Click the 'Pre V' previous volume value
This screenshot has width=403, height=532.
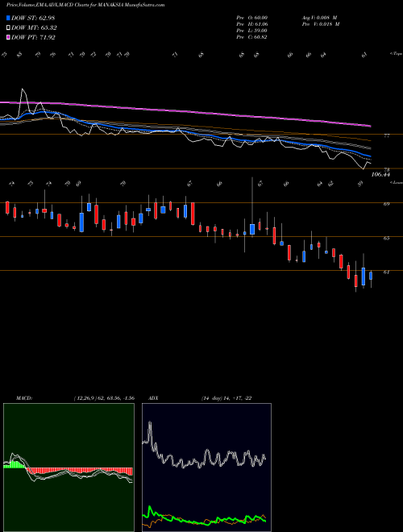tap(320, 24)
